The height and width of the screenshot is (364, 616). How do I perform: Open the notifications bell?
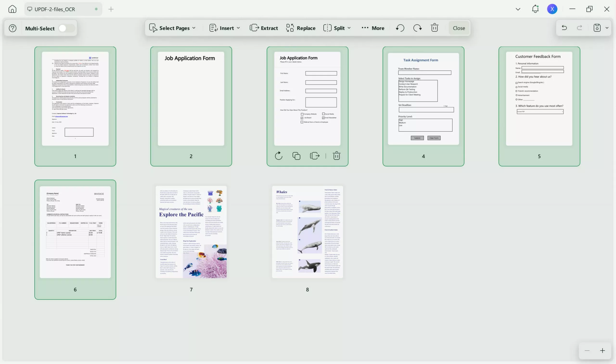[535, 9]
